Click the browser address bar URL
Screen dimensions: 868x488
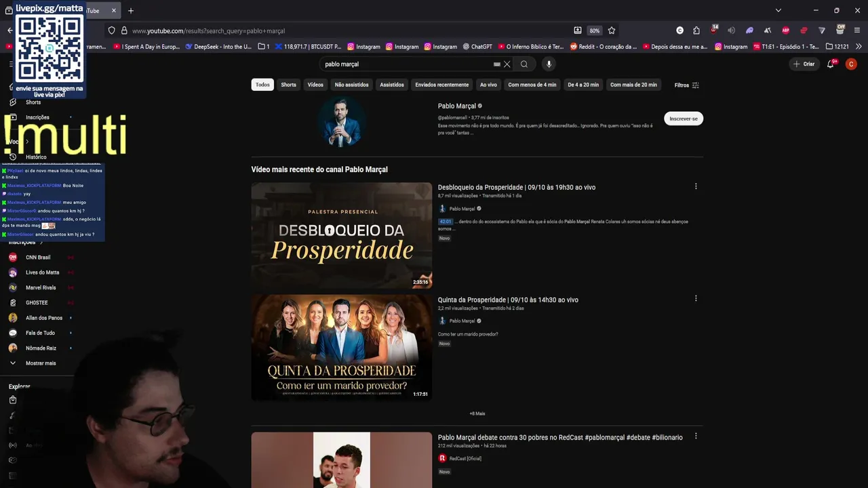(208, 30)
